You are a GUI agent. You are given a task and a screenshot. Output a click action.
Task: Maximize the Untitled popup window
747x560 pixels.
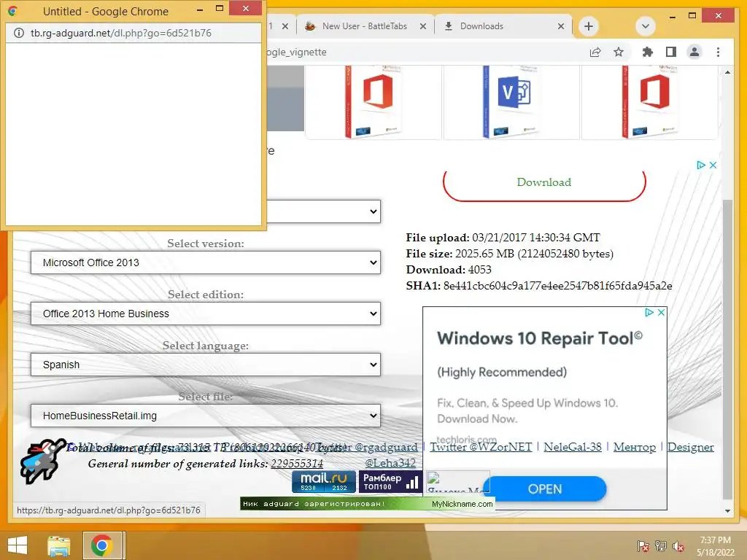(219, 9)
